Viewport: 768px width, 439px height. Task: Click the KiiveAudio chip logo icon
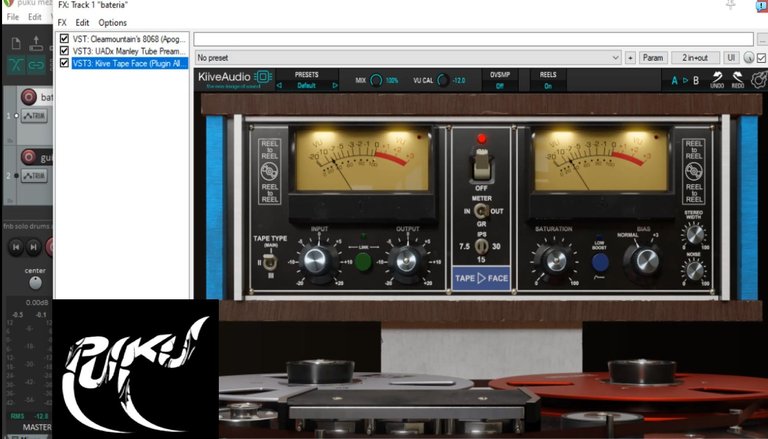coord(263,77)
